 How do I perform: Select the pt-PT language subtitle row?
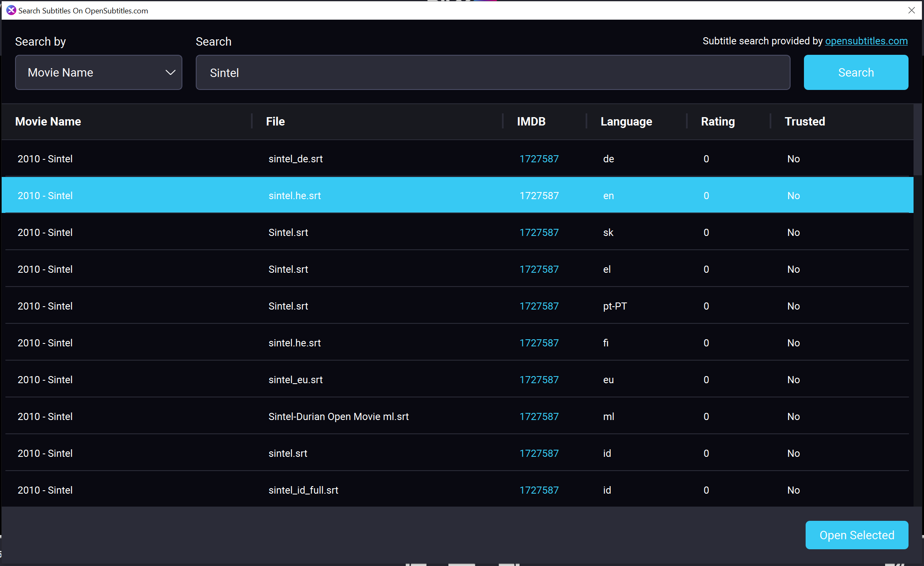click(x=614, y=306)
